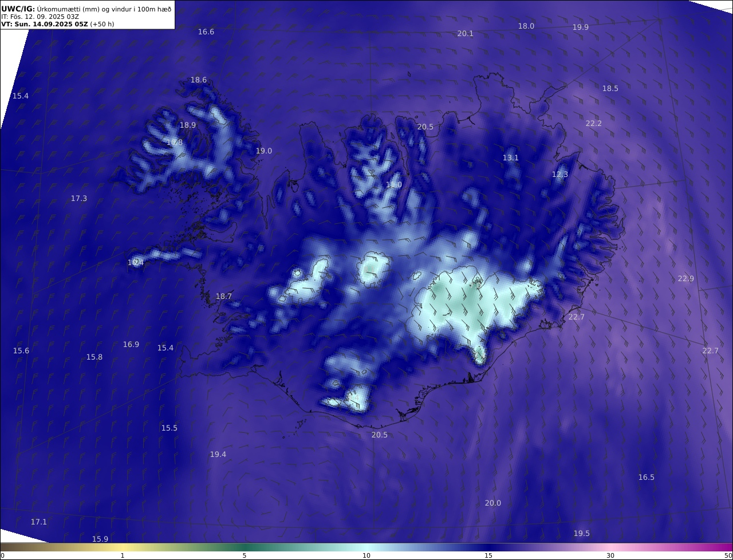Click the map title line starting with UWC/IG
Image resolution: width=733 pixels, height=560 pixels.
86,9
